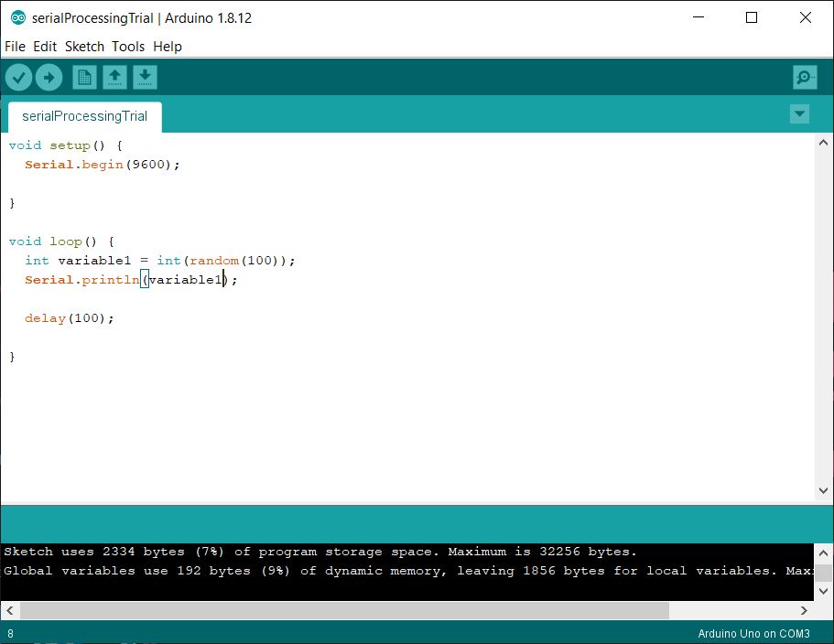Viewport: 834px width, 644px height.
Task: Close the Arduino window
Action: click(806, 17)
